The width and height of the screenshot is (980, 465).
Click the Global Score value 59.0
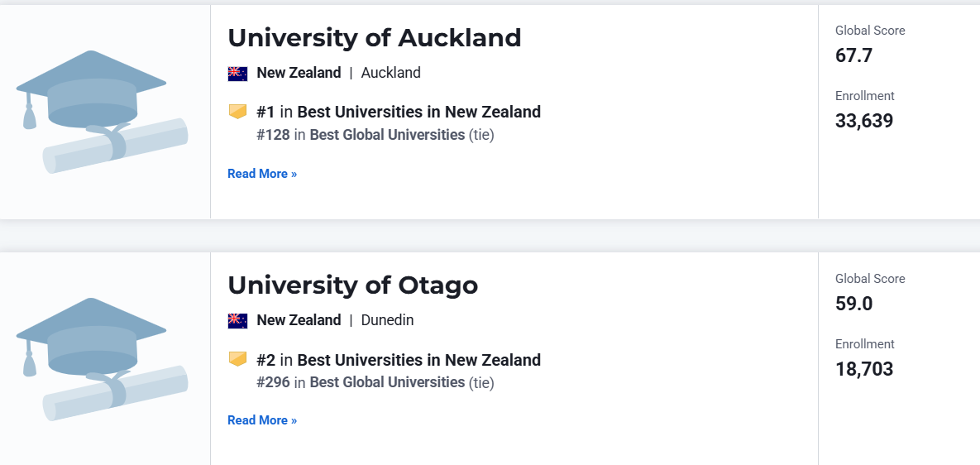pos(853,304)
